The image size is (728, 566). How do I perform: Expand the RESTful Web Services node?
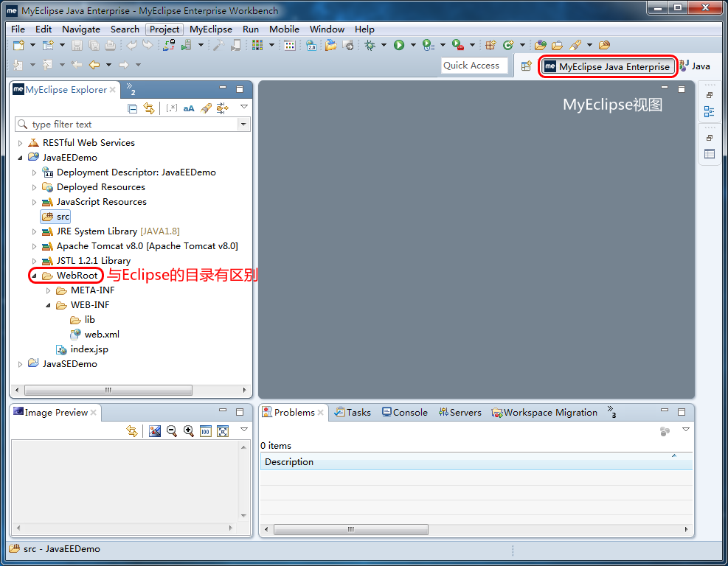click(20, 143)
